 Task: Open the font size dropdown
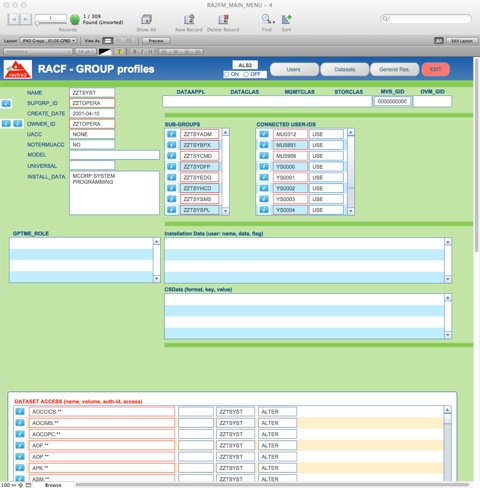point(86,52)
